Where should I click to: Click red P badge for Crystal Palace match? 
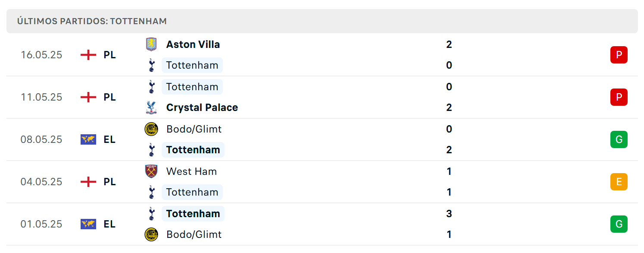[619, 97]
